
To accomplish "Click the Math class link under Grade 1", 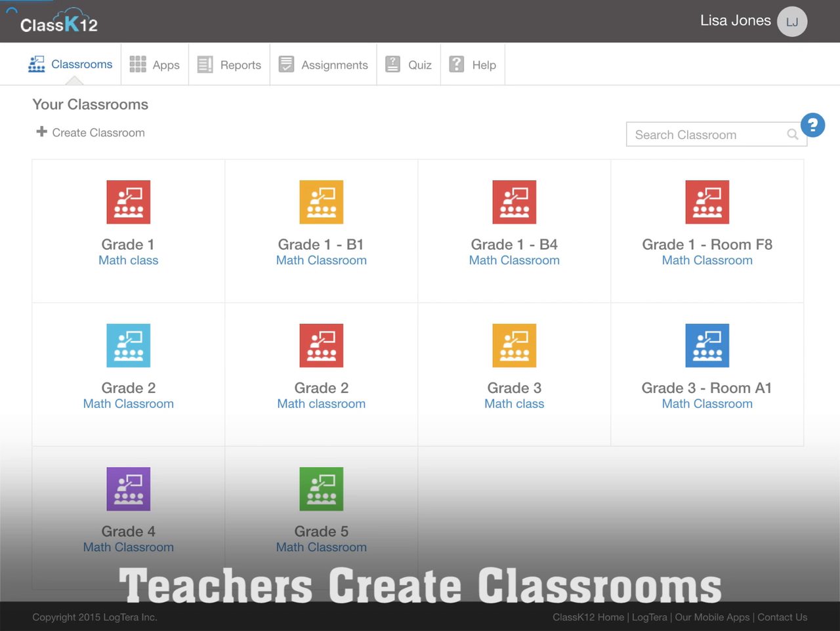I will point(128,260).
